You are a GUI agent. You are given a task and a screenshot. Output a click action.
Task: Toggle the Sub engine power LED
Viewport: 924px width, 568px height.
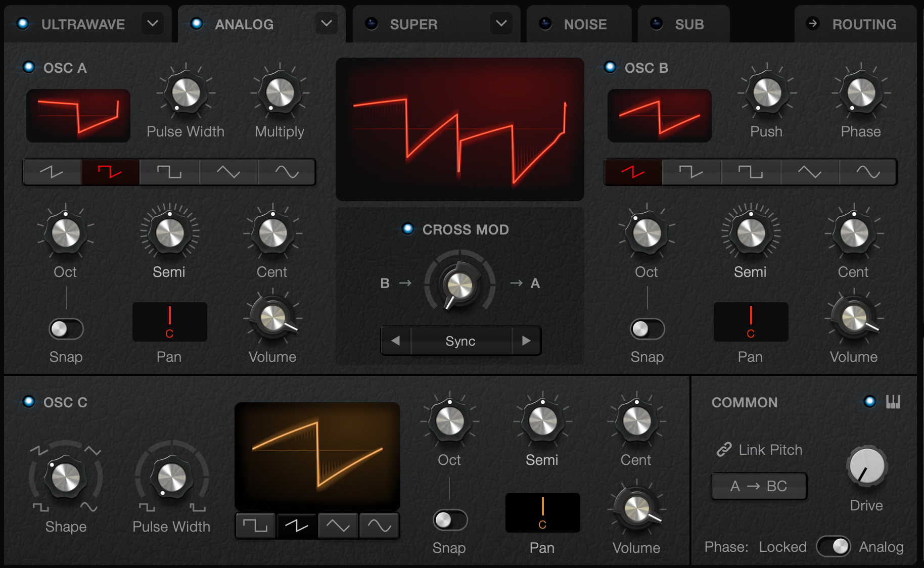[x=657, y=23]
